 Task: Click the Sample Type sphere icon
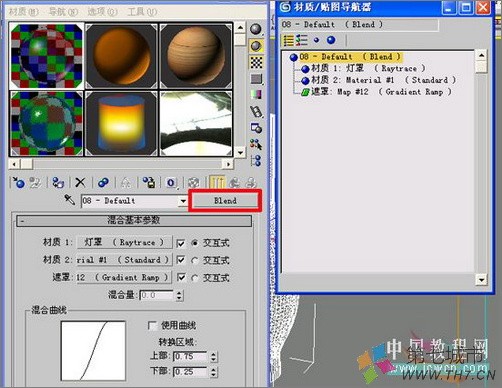(256, 29)
